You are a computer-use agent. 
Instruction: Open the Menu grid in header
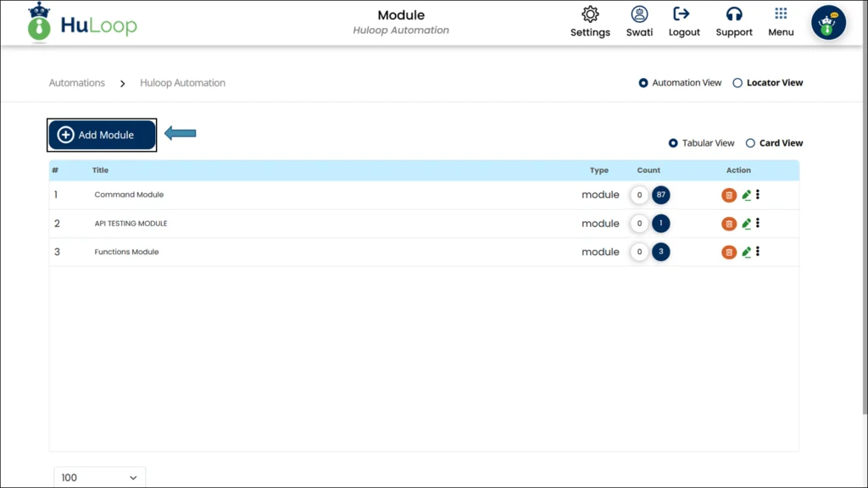780,22
